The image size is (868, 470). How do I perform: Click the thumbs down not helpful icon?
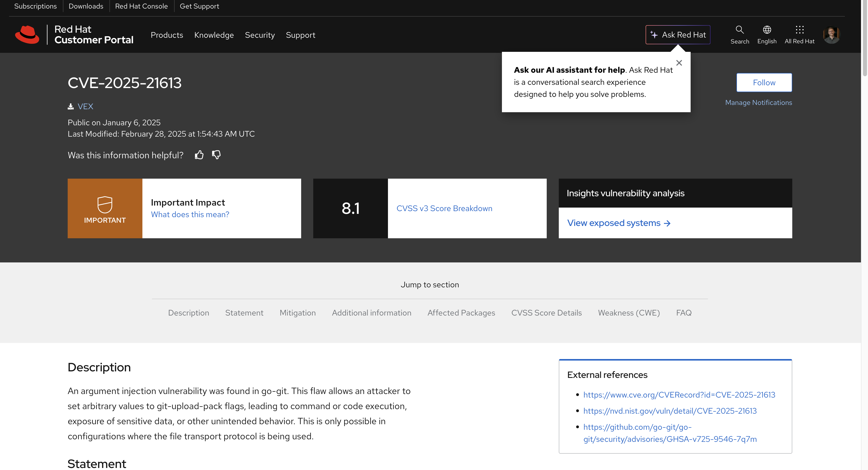(x=216, y=155)
